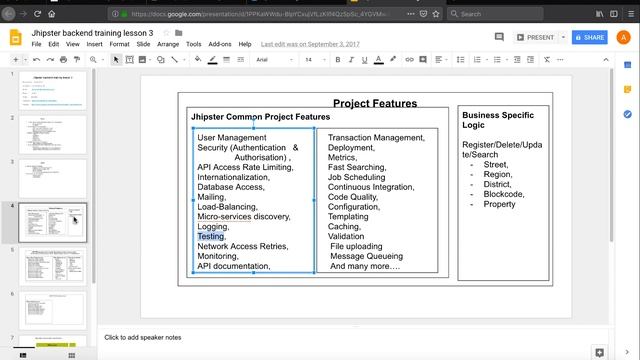Open line spacing options
Viewport: 640px width, 360px height.
tap(460, 60)
